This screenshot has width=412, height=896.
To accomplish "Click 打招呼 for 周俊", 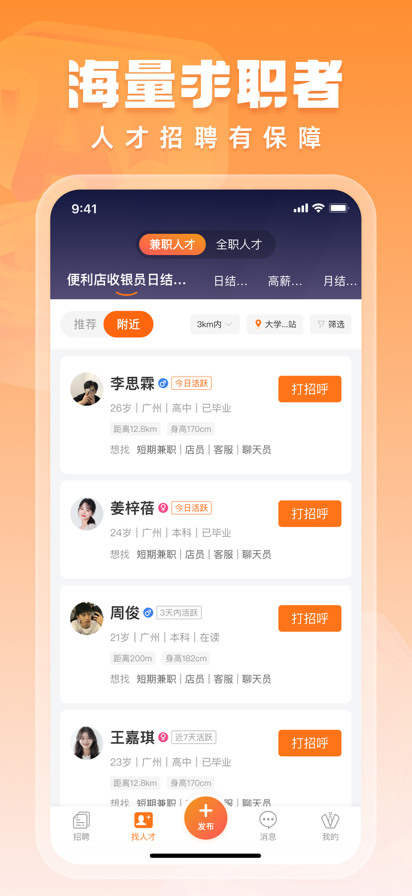I will (x=310, y=618).
